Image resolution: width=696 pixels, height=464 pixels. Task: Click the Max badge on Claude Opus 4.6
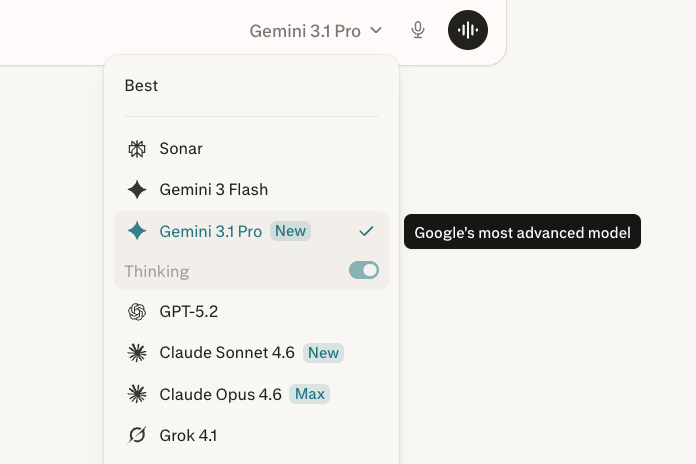click(x=310, y=394)
